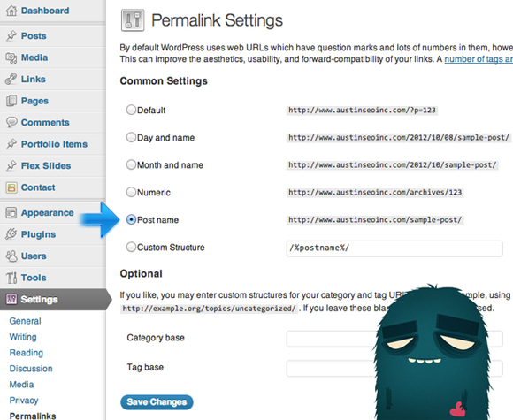Viewport: 513px width, 420px height.
Task: Open the Comments menu label
Action: (x=45, y=122)
